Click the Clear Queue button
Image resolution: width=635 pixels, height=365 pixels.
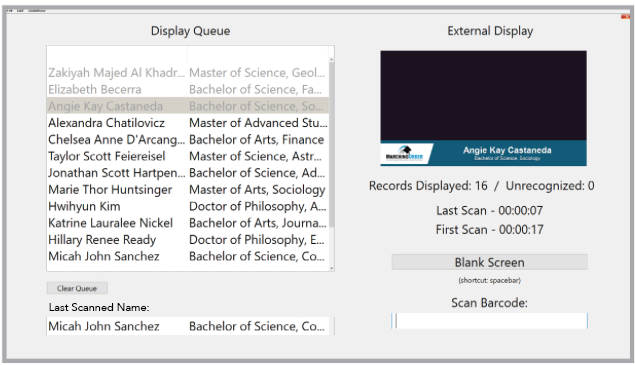[77, 288]
